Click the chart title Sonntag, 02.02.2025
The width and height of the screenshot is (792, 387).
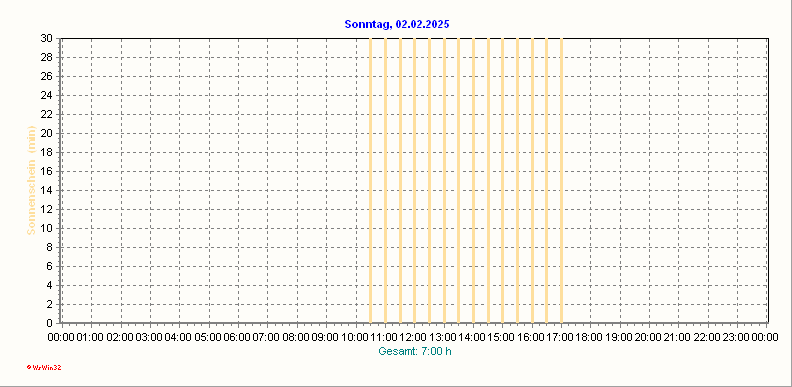pyautogui.click(x=397, y=24)
